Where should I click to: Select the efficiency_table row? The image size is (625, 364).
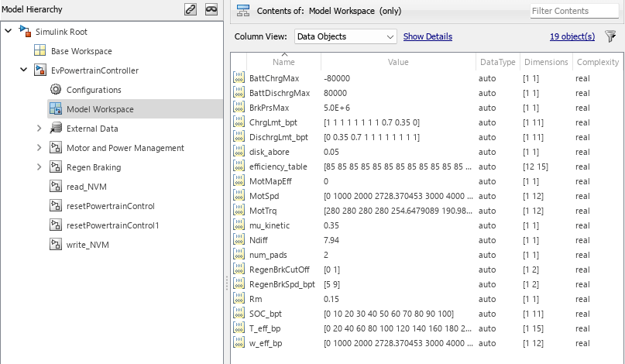tap(278, 167)
